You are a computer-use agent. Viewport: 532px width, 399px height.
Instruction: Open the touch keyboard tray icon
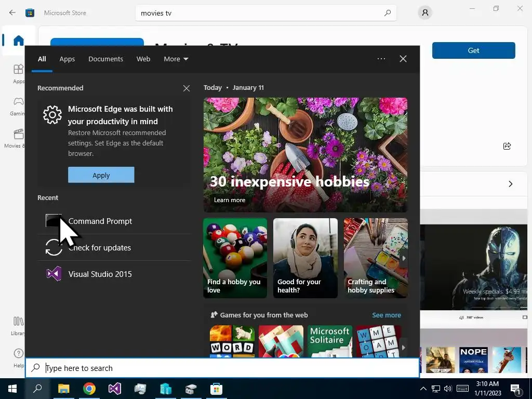(462, 389)
